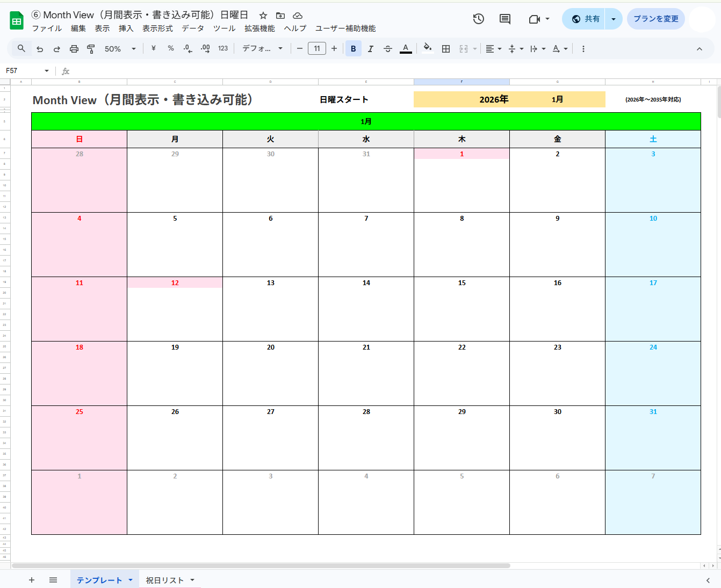Image resolution: width=721 pixels, height=588 pixels.
Task: Decrease decimal places
Action: pyautogui.click(x=187, y=48)
